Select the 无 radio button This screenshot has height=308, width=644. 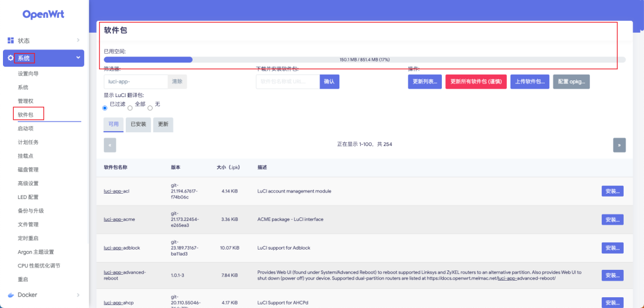[x=150, y=108]
